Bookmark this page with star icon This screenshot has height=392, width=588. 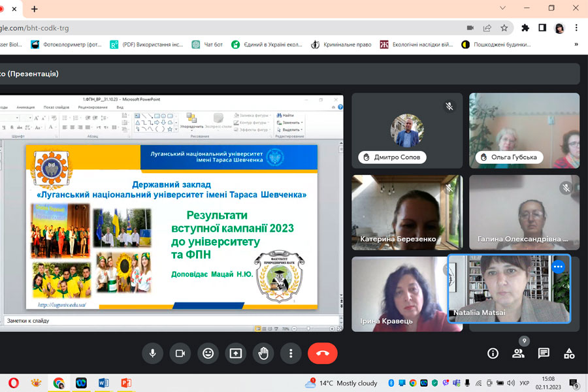click(504, 28)
